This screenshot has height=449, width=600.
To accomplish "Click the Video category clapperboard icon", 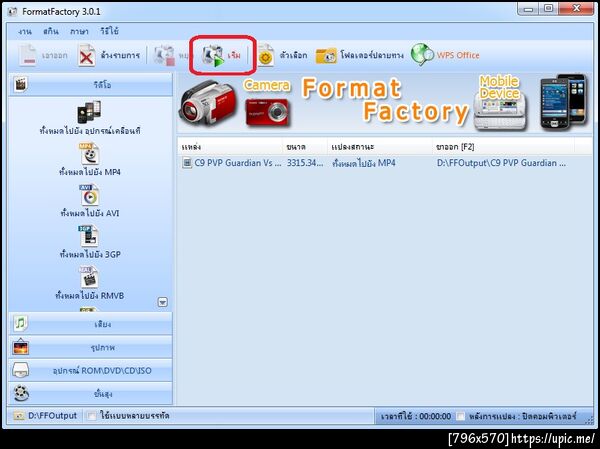I will 21,84.
